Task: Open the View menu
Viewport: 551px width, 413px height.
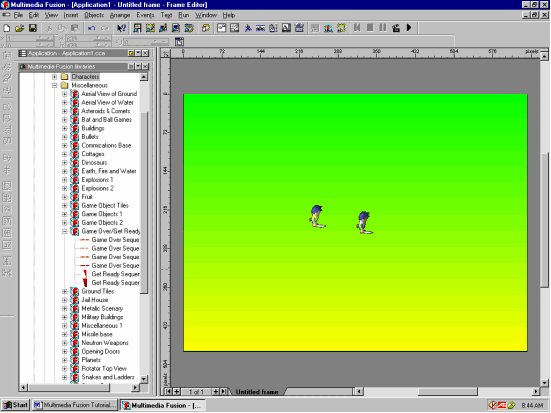Action: point(51,15)
